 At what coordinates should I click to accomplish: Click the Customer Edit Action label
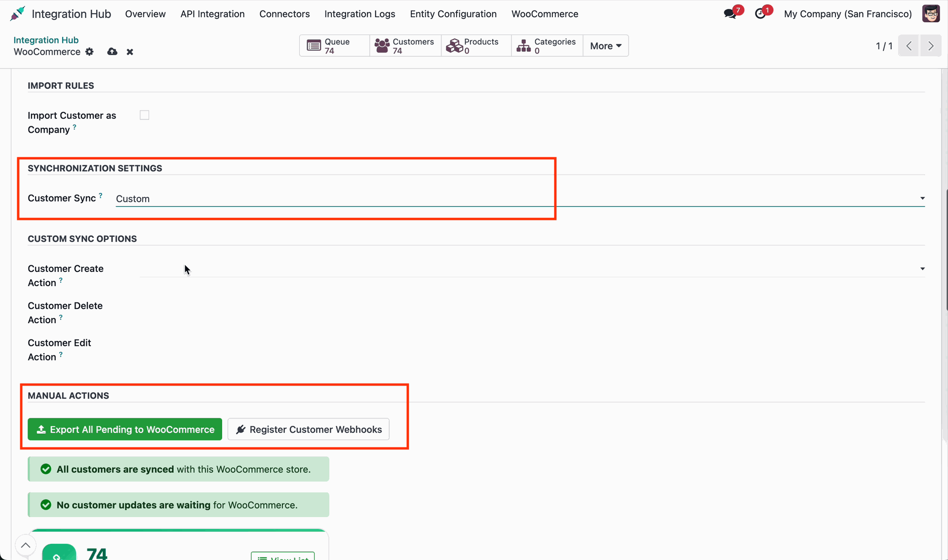tap(59, 350)
